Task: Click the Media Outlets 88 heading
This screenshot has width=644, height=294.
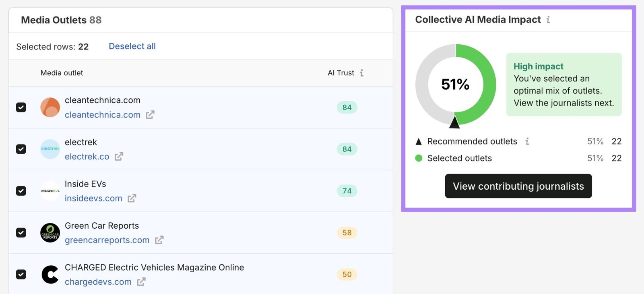Action: [x=61, y=20]
